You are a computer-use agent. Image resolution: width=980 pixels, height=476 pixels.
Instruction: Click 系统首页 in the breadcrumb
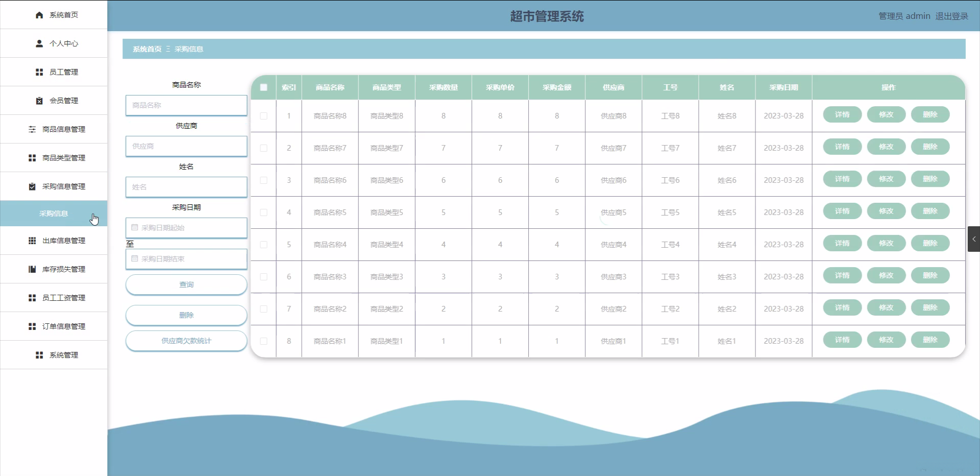pyautogui.click(x=147, y=49)
